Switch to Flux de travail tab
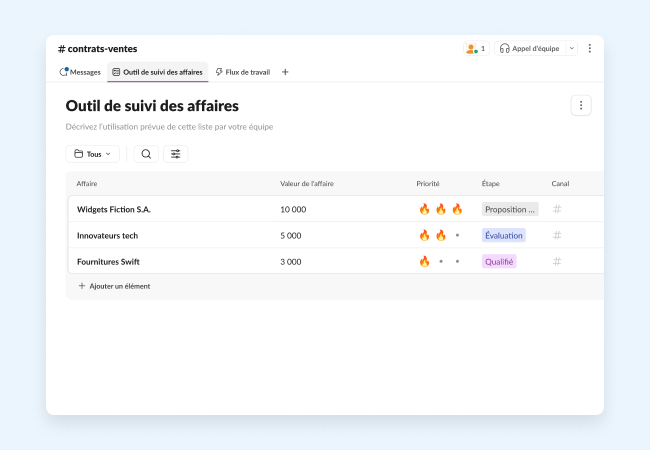Screen dimensions: 650x450 point(245,72)
